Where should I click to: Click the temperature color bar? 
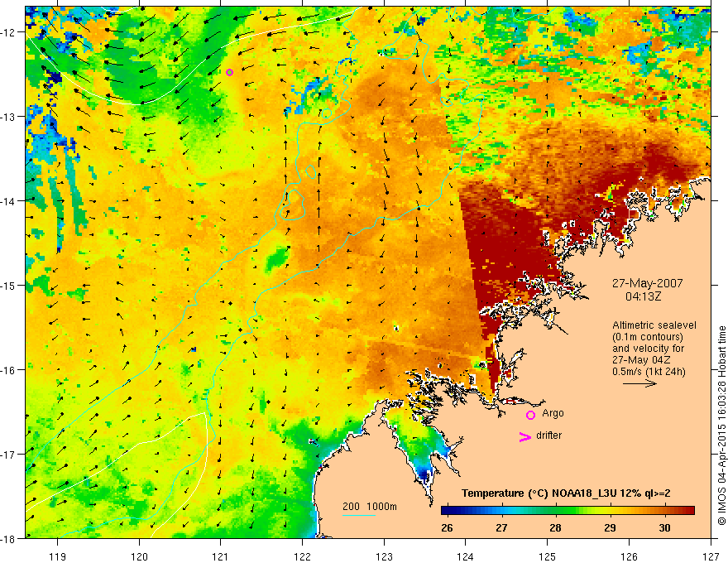568,510
